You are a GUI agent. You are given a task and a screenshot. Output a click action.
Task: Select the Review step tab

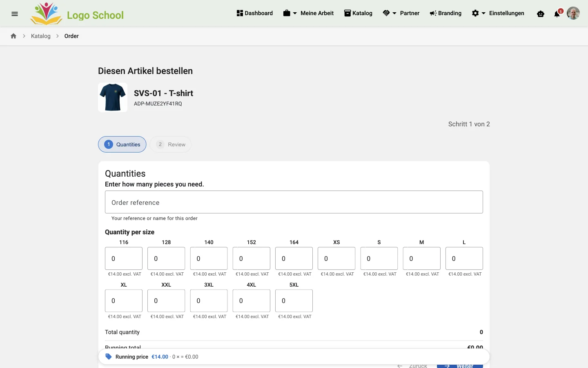click(x=171, y=144)
